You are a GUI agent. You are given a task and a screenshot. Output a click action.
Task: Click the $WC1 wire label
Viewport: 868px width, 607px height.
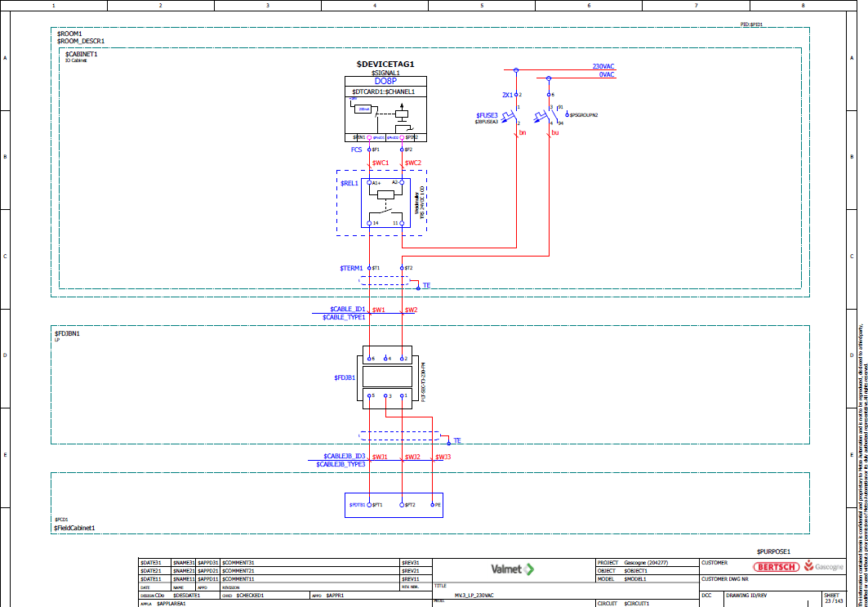click(381, 163)
